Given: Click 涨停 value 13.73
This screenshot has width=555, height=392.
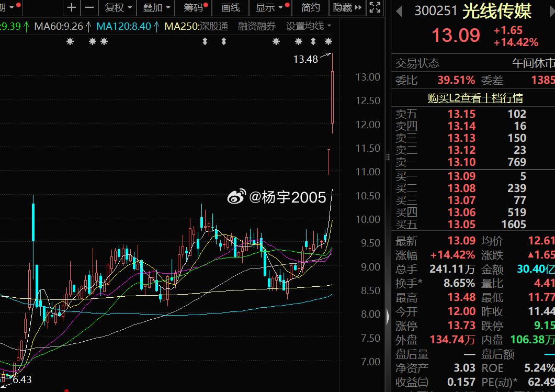Looking at the screenshot, I should pyautogui.click(x=461, y=326).
